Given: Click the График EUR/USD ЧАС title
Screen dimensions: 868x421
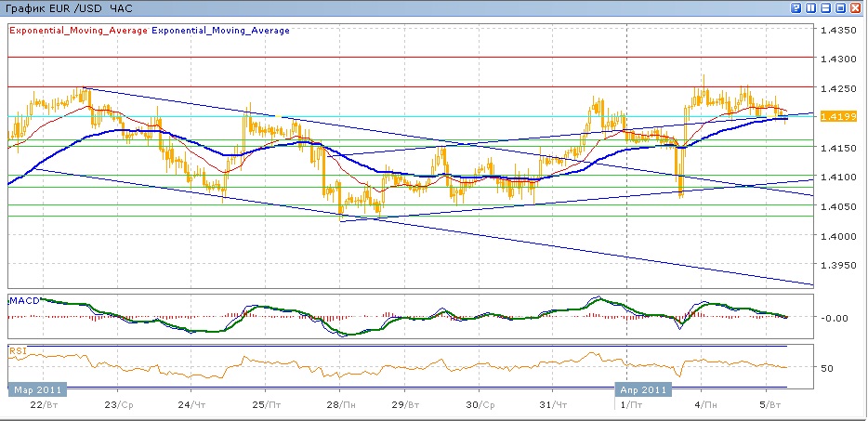Looking at the screenshot, I should (66, 7).
